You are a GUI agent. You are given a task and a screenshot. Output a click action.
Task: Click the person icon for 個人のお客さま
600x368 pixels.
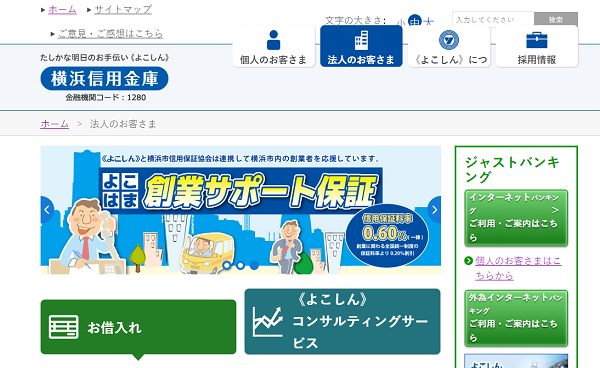tap(273, 40)
